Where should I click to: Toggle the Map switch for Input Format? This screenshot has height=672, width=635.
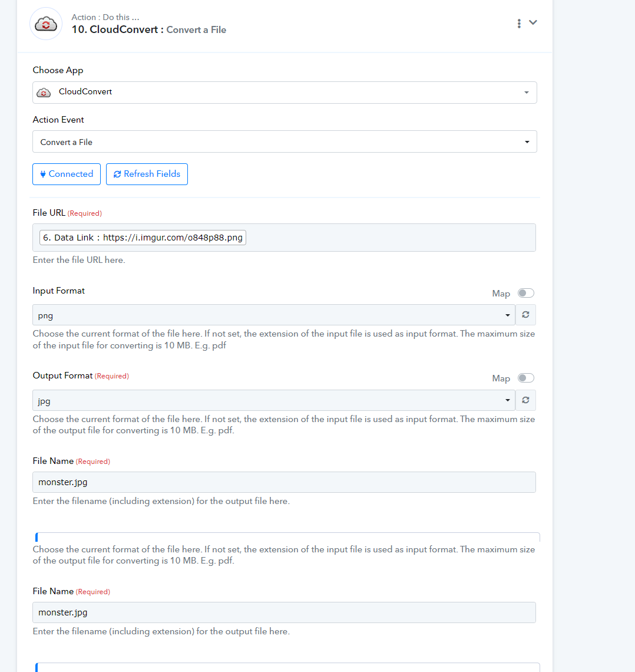(526, 293)
